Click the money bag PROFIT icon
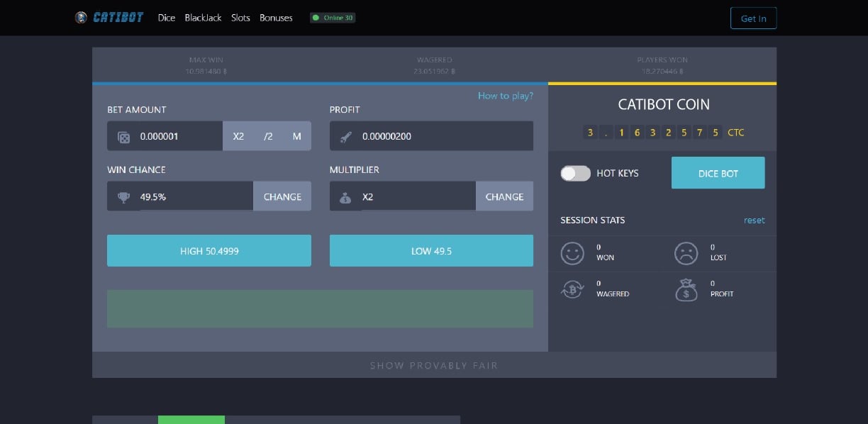868x424 pixels. coord(686,289)
